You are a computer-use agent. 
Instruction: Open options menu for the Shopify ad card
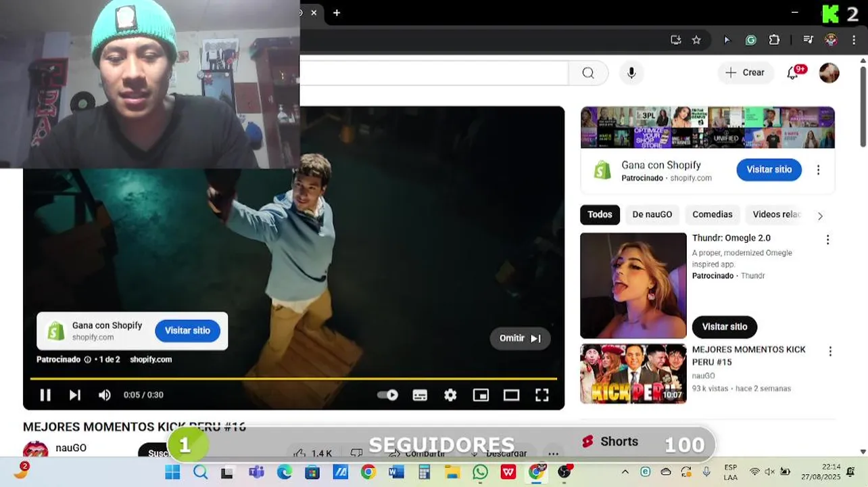[818, 170]
